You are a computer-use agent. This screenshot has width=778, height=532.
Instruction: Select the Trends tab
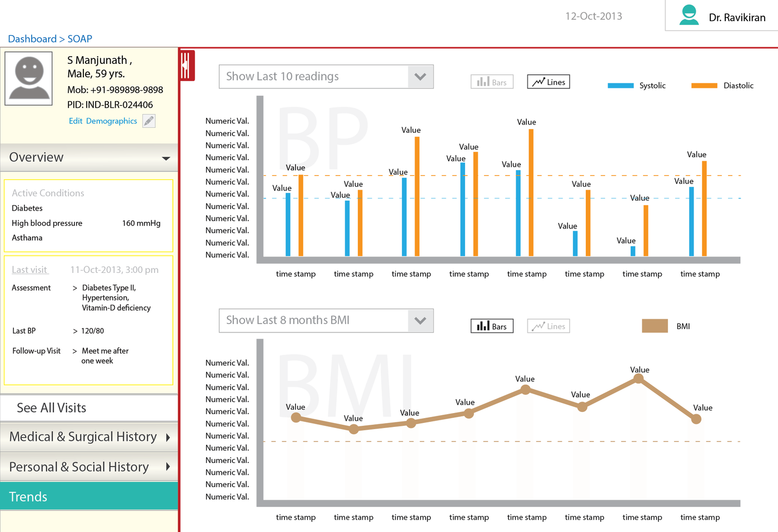click(89, 496)
